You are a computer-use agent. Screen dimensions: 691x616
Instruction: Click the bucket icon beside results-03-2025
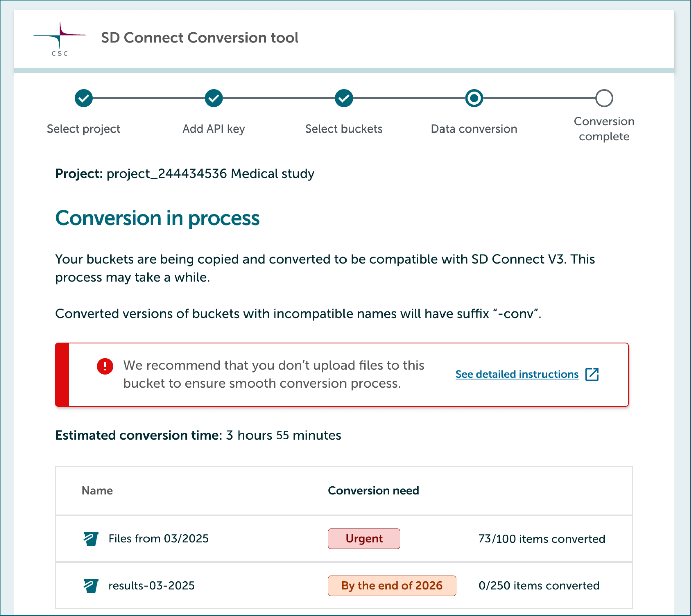click(x=90, y=585)
